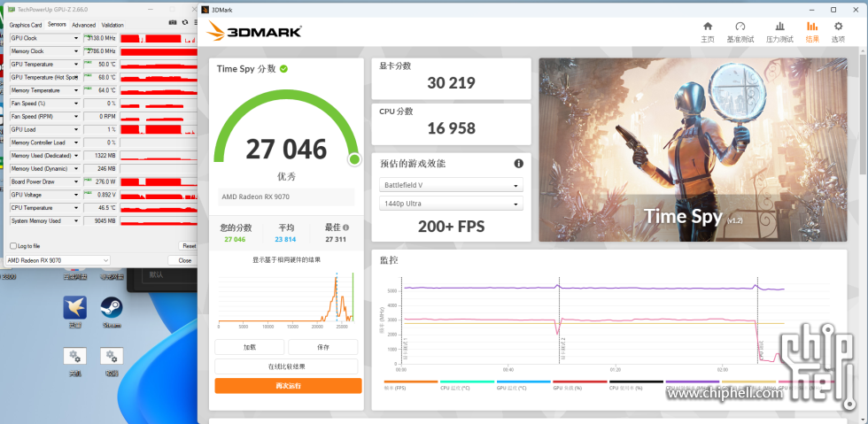Click the GPU Hot Spot 68.0 °C value
The height and width of the screenshot is (424, 868).
pos(99,78)
